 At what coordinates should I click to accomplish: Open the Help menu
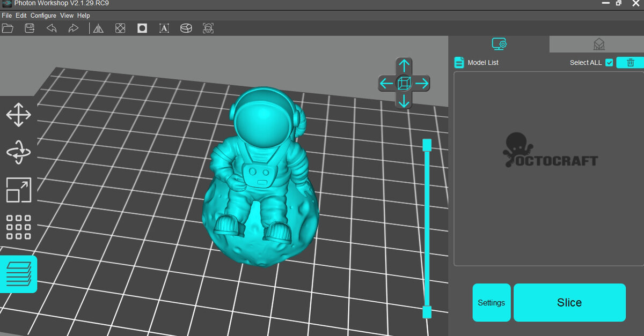coord(84,16)
